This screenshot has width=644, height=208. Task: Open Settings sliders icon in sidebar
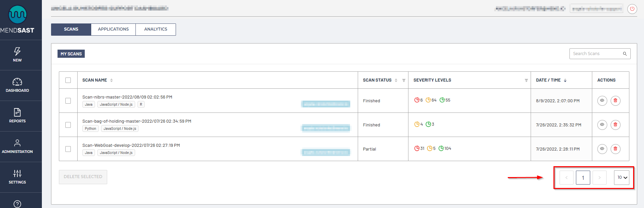[17, 174]
